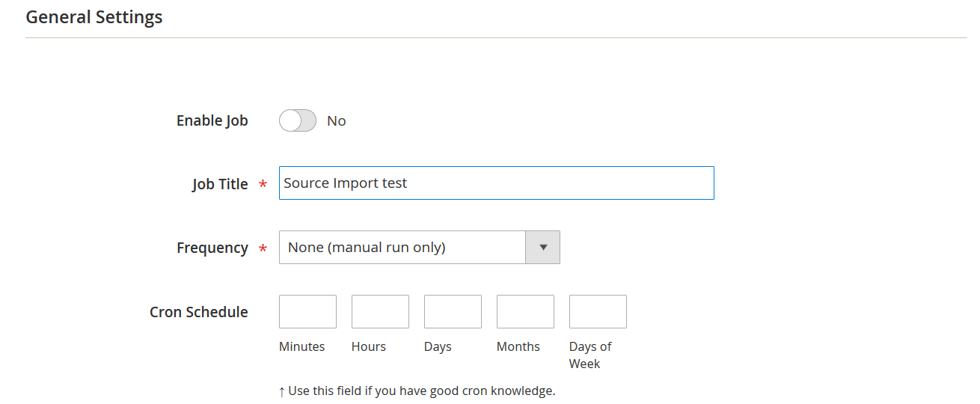Screen dimensions: 980x404
Task: Click the 'Days of Week' caption text
Action: tap(590, 355)
